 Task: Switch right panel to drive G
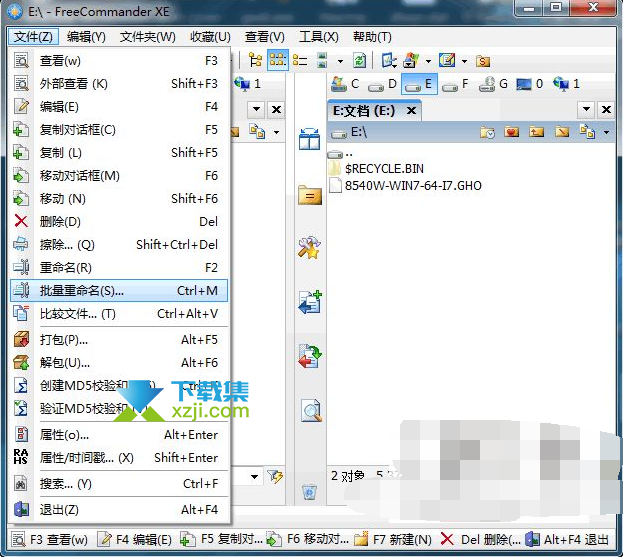pyautogui.click(x=493, y=84)
